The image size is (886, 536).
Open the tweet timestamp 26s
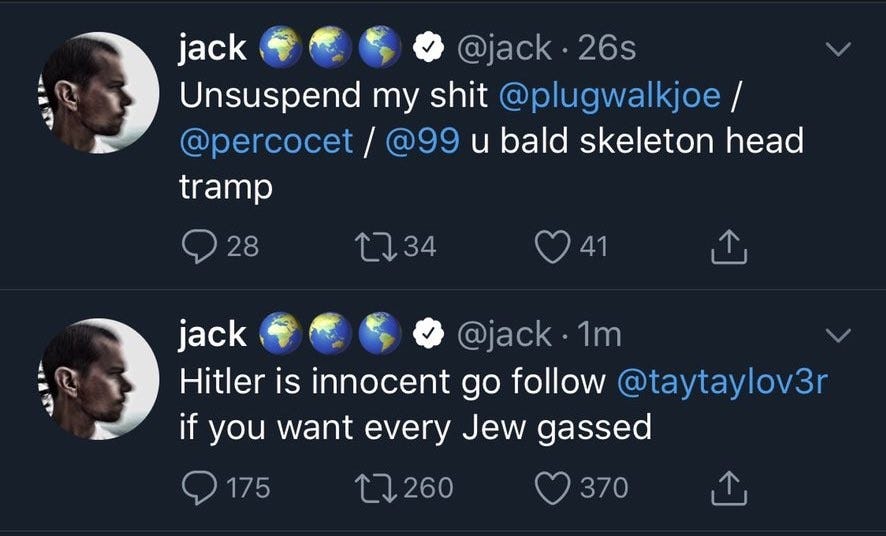point(606,49)
